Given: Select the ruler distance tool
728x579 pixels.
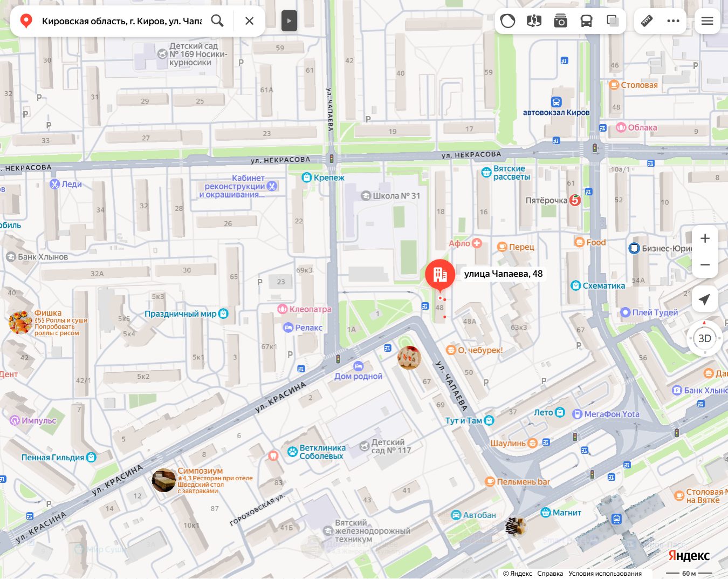Looking at the screenshot, I should pos(647,21).
